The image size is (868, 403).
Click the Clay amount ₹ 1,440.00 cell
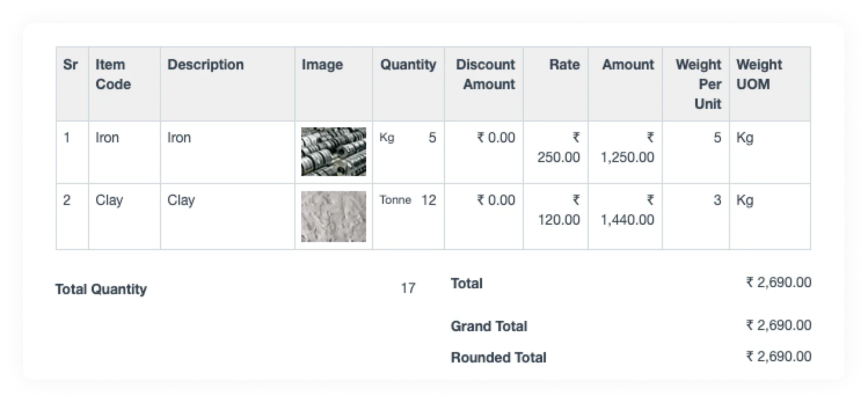click(628, 210)
